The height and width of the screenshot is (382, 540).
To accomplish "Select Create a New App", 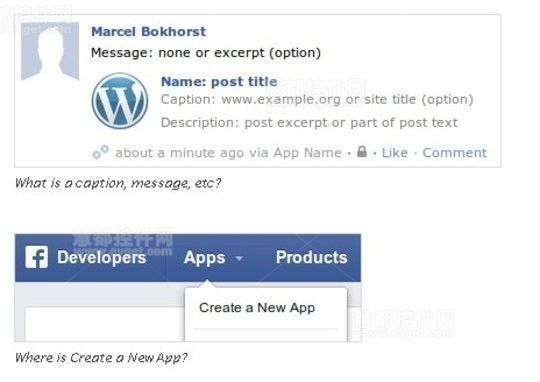I will click(x=257, y=308).
